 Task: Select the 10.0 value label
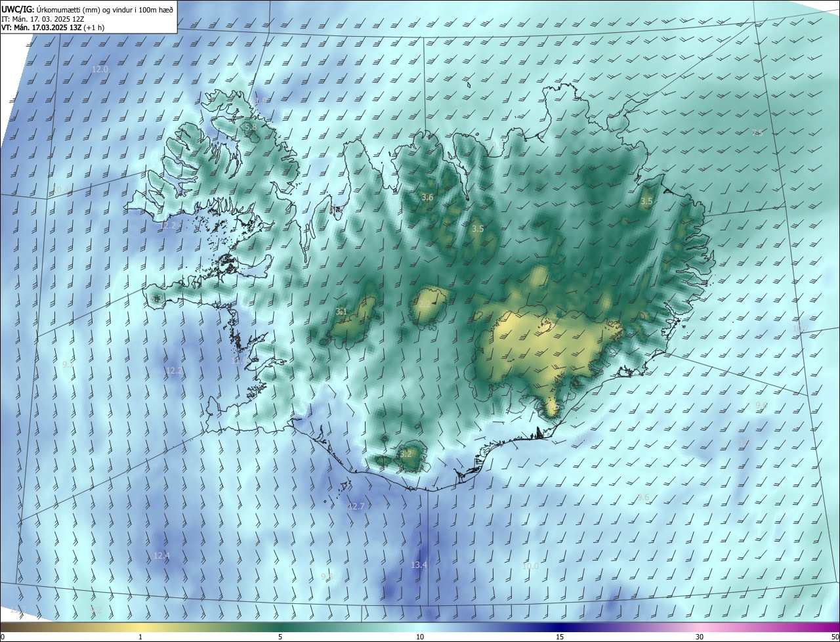click(530, 566)
